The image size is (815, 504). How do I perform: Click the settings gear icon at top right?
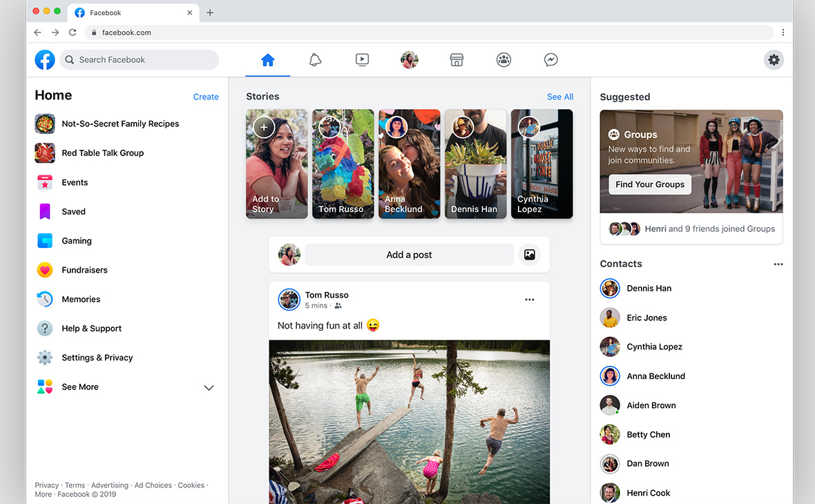tap(774, 60)
